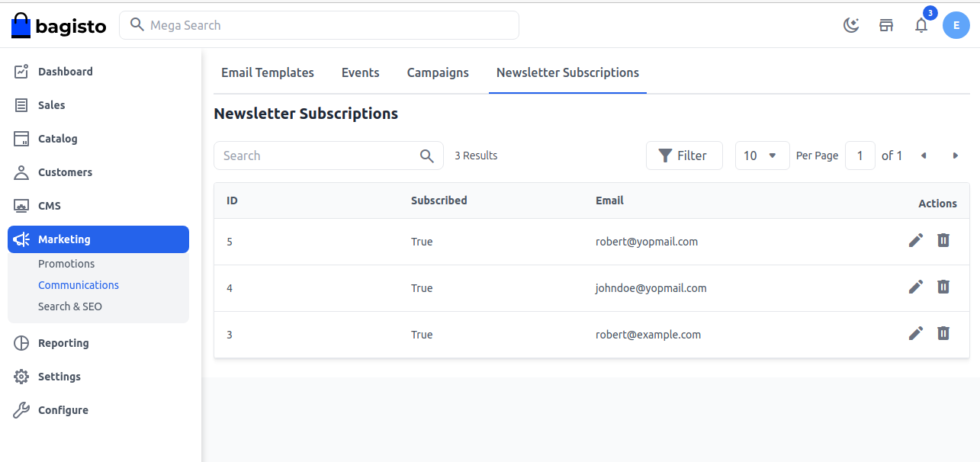Viewport: 980px width, 462px height.
Task: Go to next page with right arrow
Action: tap(956, 156)
